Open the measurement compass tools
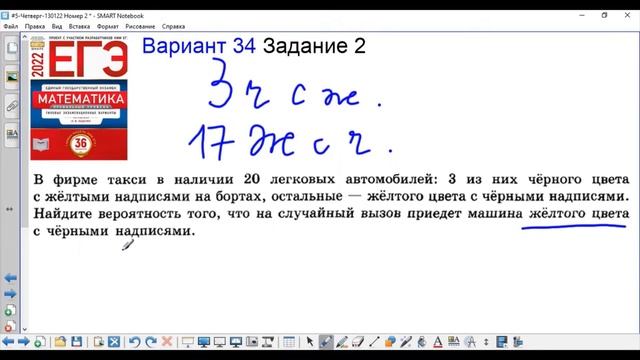640x360 pixels. point(470,342)
